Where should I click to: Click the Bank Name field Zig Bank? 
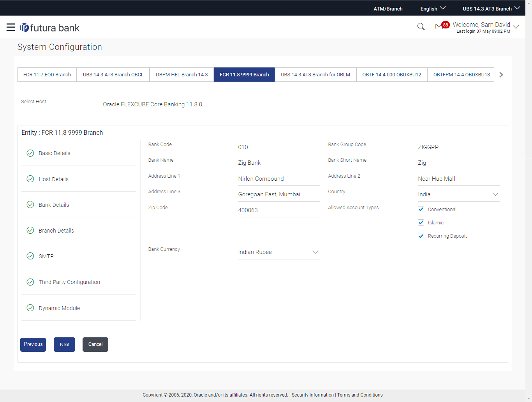click(x=279, y=163)
